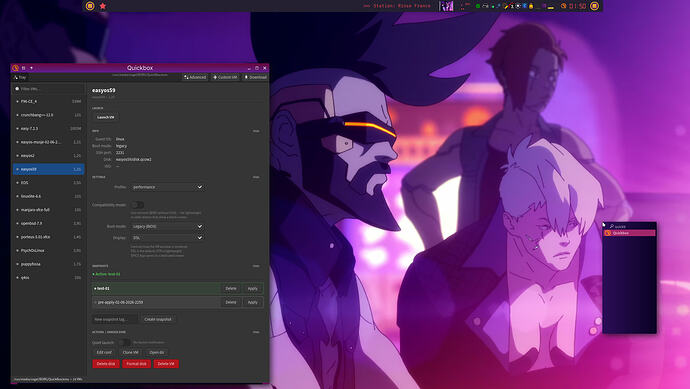Click the Custom VM button
Viewport: 690px width, 389px height.
(x=225, y=77)
